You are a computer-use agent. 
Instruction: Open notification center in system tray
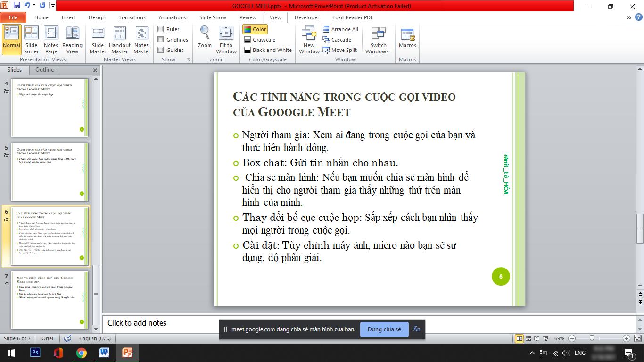(x=629, y=353)
